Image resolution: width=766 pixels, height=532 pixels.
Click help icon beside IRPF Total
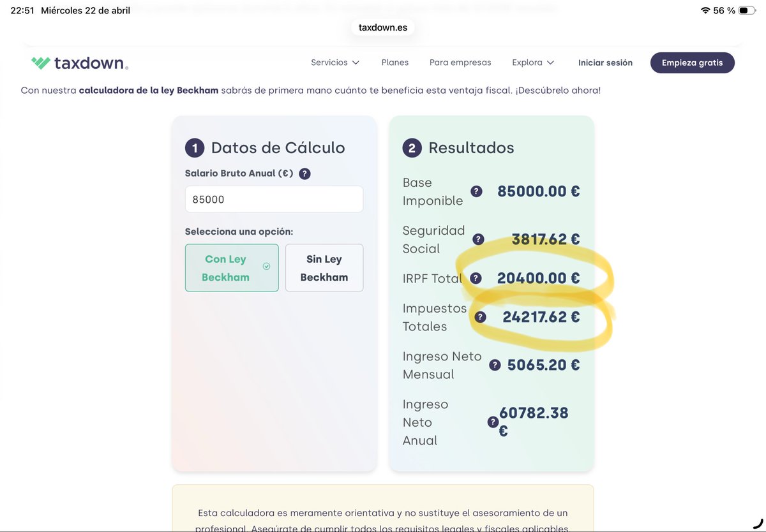[x=476, y=278]
